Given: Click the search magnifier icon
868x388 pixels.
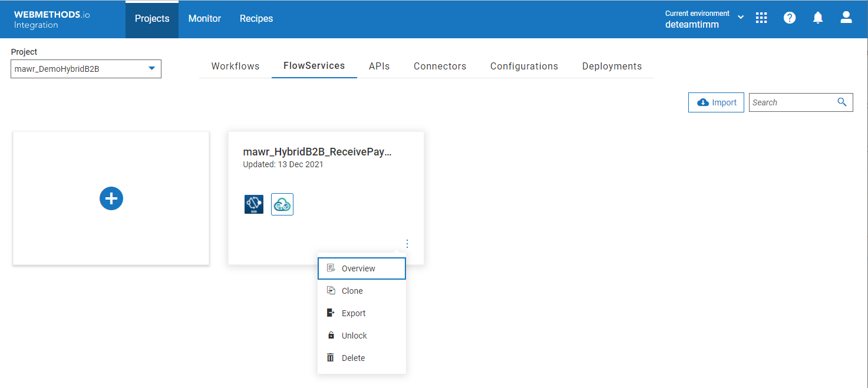Looking at the screenshot, I should 842,102.
